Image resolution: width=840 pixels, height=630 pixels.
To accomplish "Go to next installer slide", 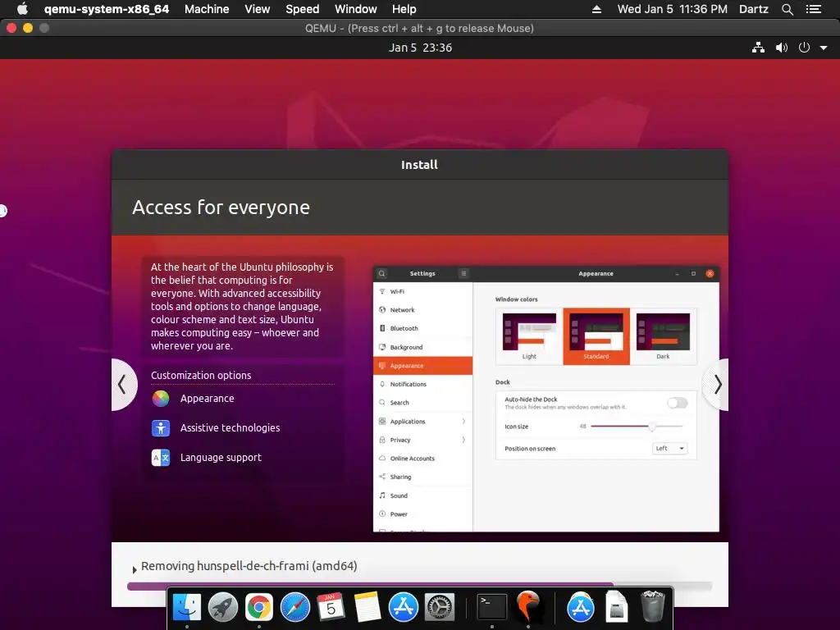I will coord(717,384).
